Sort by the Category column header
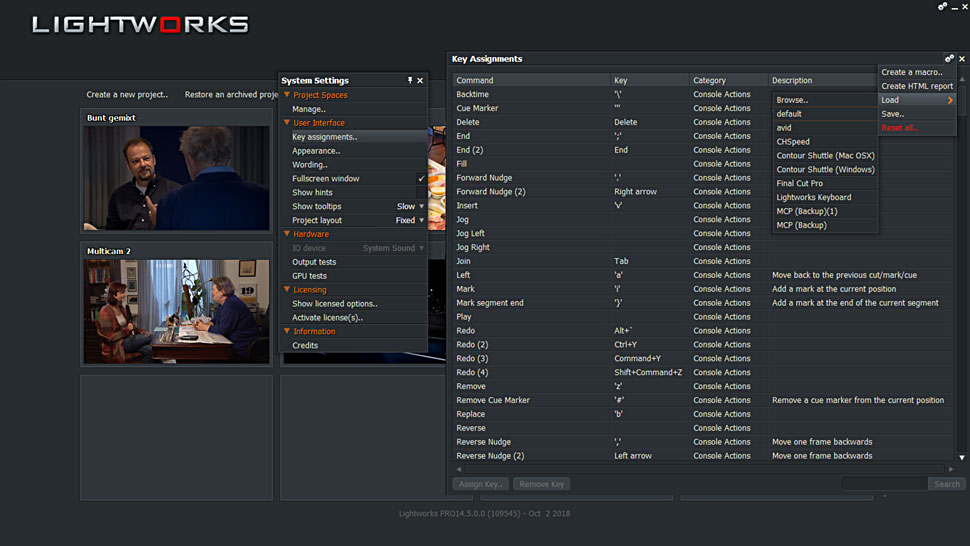 point(729,80)
